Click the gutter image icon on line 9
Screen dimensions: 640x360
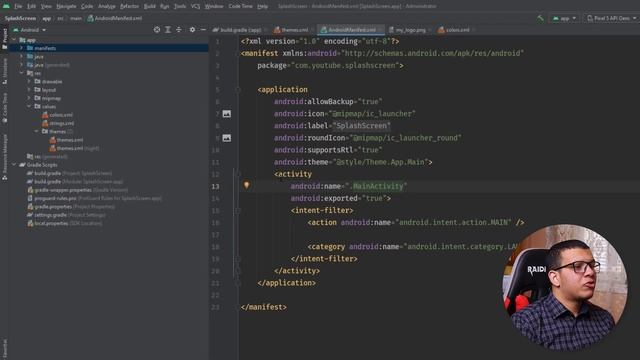227,138
